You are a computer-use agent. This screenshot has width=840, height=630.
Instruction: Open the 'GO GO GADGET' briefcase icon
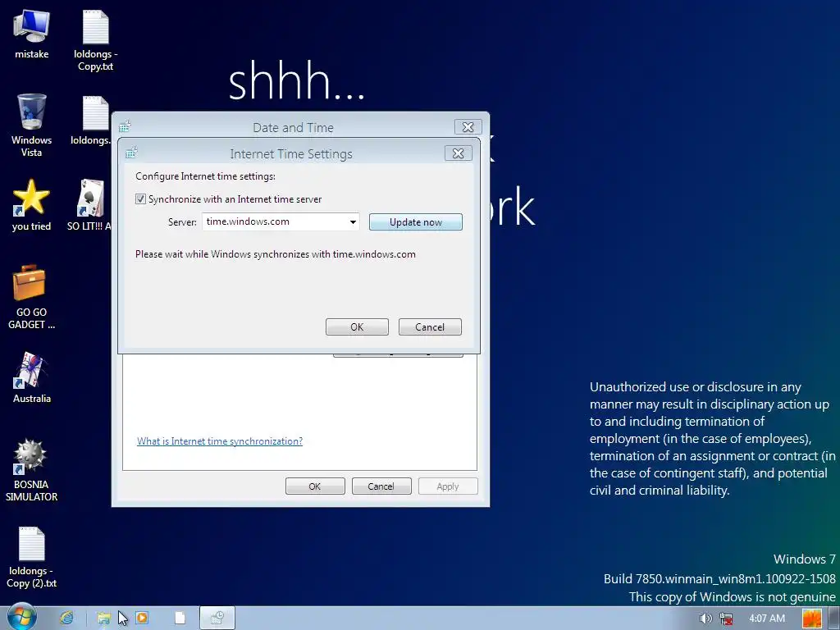[x=31, y=297]
